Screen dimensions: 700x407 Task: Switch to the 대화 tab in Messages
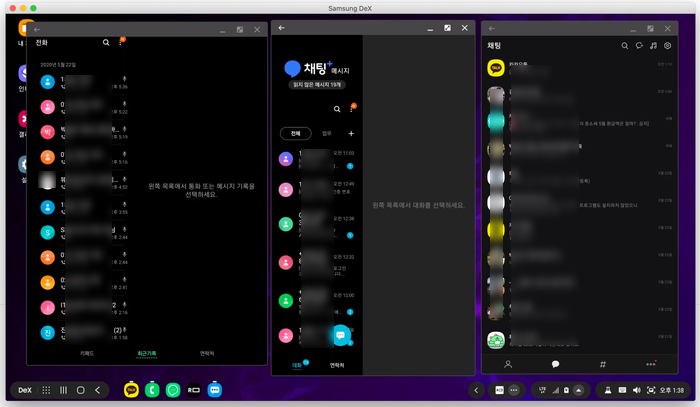coord(298,365)
